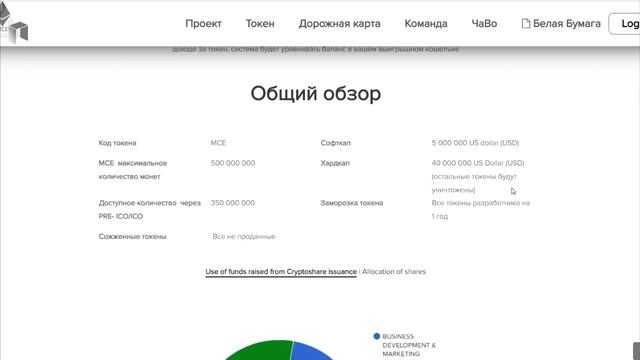The height and width of the screenshot is (360, 640).
Task: Click the Business Development & Marketing legend label
Action: point(409,345)
